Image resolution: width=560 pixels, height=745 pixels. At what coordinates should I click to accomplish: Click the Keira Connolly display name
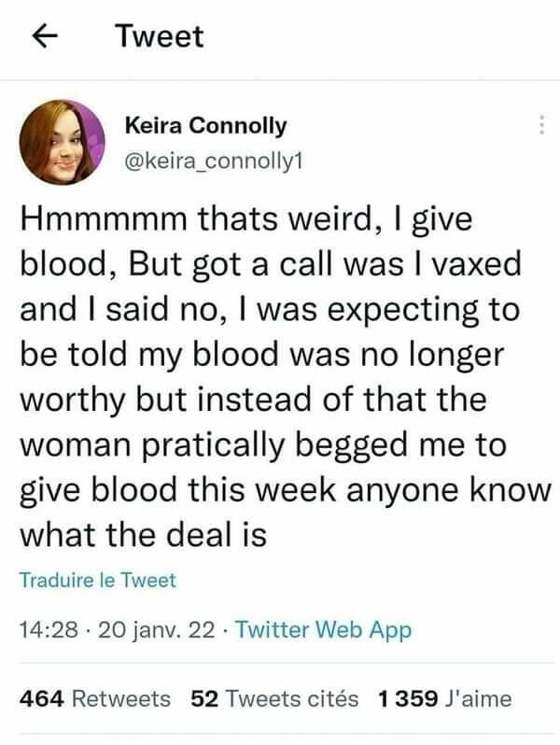[205, 125]
